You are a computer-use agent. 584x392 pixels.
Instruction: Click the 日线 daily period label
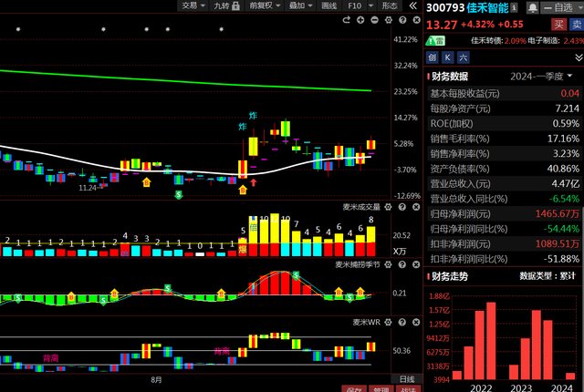point(407,379)
